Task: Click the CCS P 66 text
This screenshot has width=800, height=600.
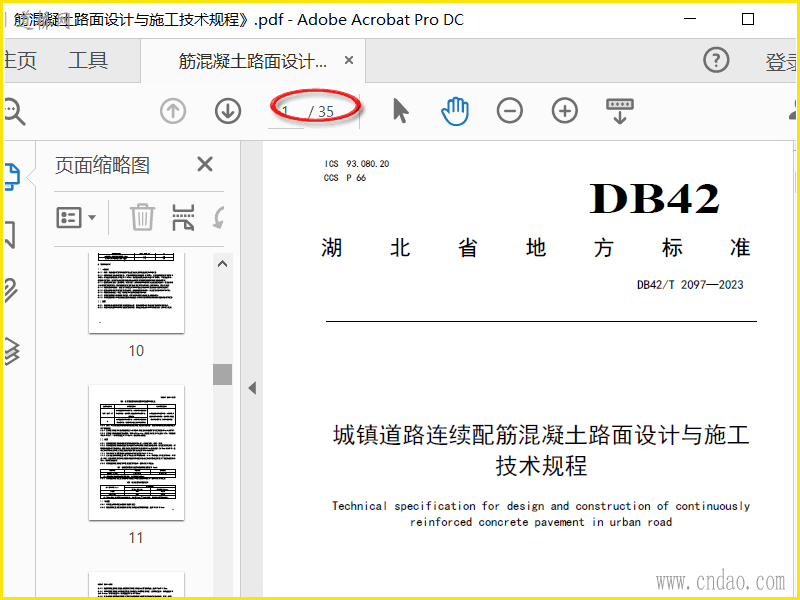Action: pyautogui.click(x=345, y=178)
